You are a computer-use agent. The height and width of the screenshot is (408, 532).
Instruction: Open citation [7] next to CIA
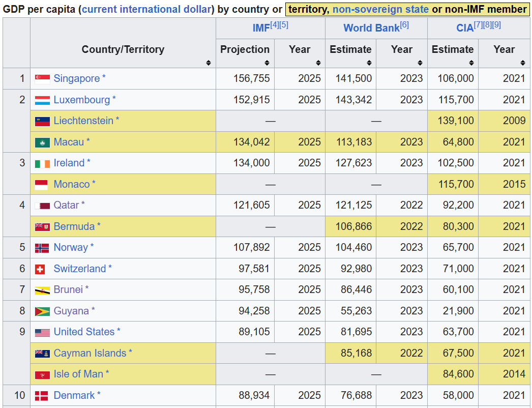[479, 25]
